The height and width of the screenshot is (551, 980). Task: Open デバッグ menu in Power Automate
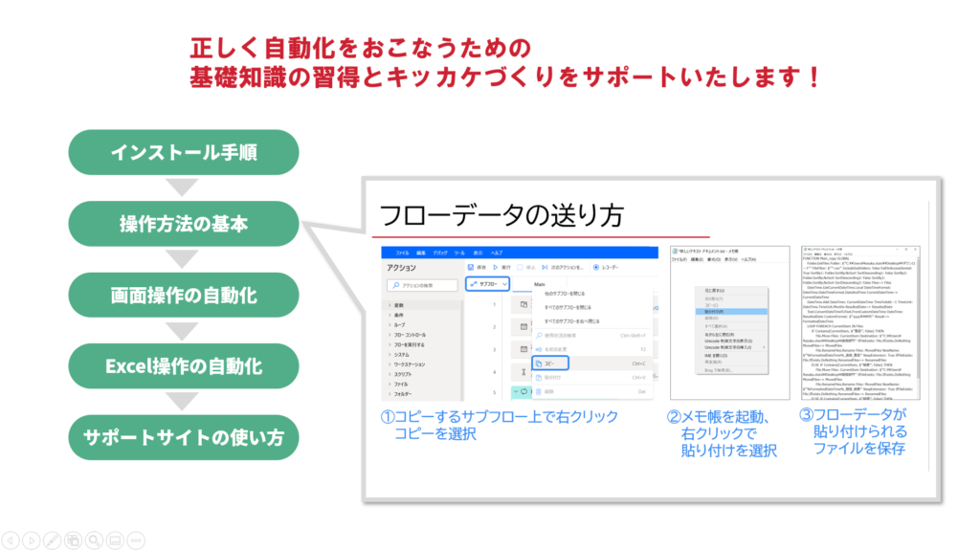coord(440,253)
